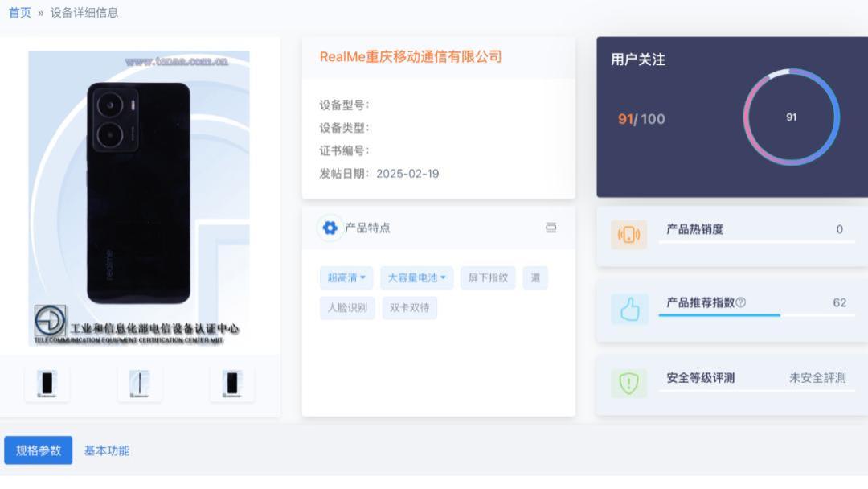This screenshot has height=489, width=868.
Task: Click the green shield icon for 安全等级评测
Action: pyautogui.click(x=628, y=383)
